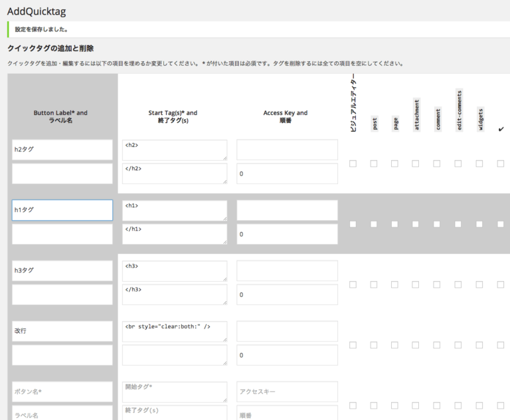Enable the widgets checkbox for h2タグ
Image resolution: width=510 pixels, height=420 pixels.
coord(479,163)
